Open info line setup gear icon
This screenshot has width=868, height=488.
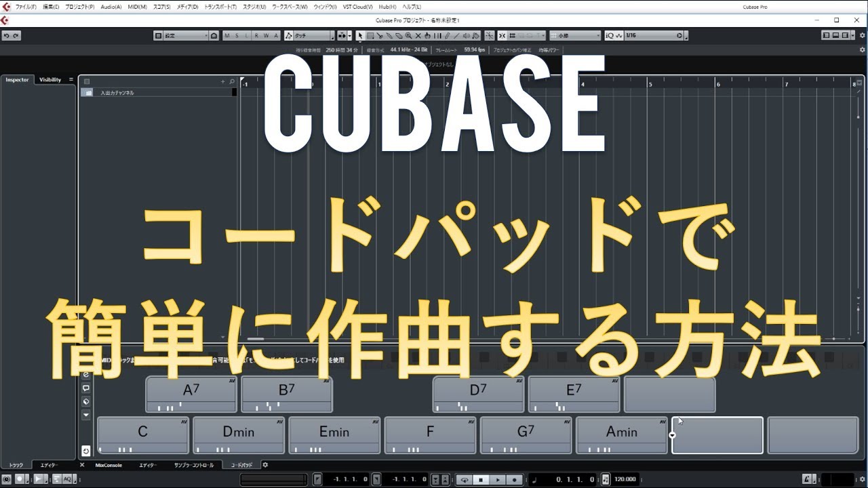[x=863, y=49]
